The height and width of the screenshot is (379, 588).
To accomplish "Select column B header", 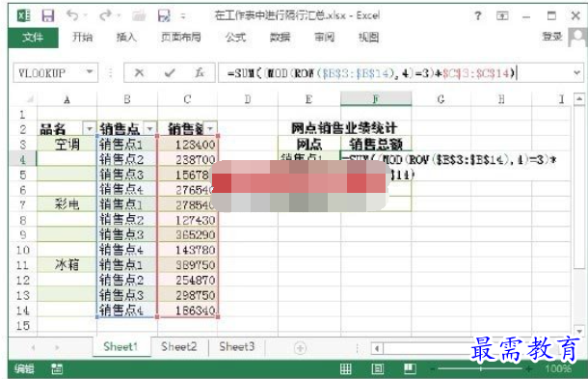I will (127, 99).
